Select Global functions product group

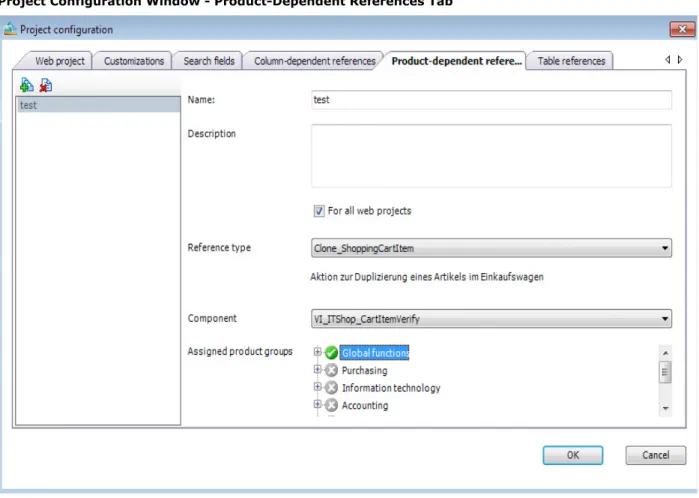point(374,353)
